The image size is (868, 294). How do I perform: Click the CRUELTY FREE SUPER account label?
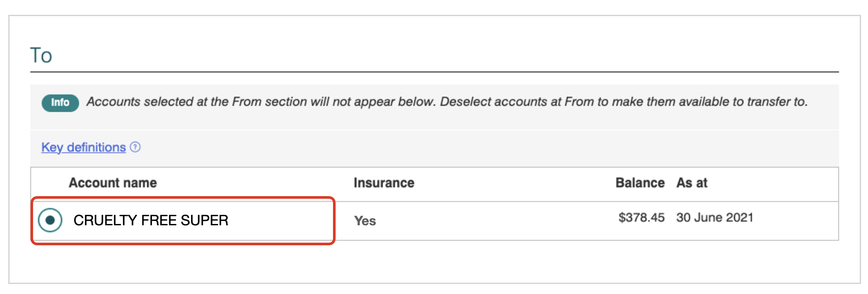151,220
